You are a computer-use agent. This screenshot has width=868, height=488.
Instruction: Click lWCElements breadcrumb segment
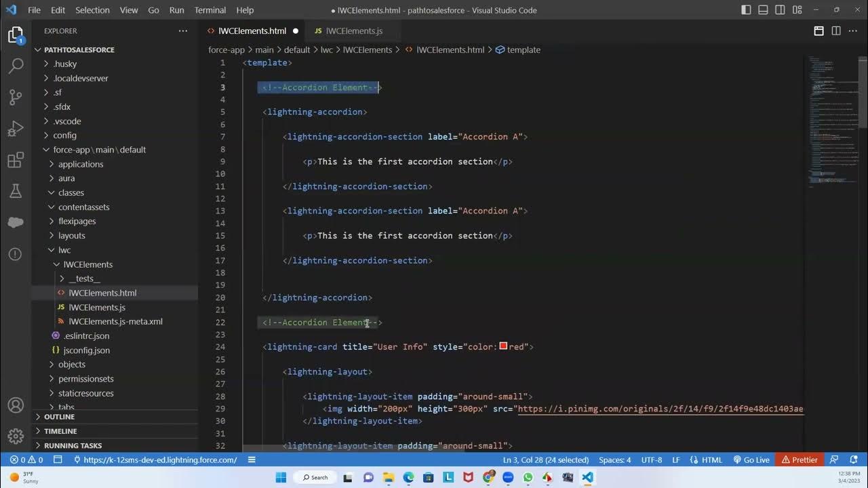[368, 49]
